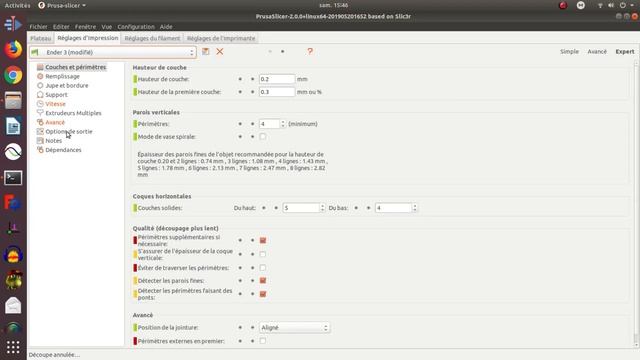The height and width of the screenshot is (360, 640).
Task: Switch to Simple mode
Action: click(x=569, y=51)
